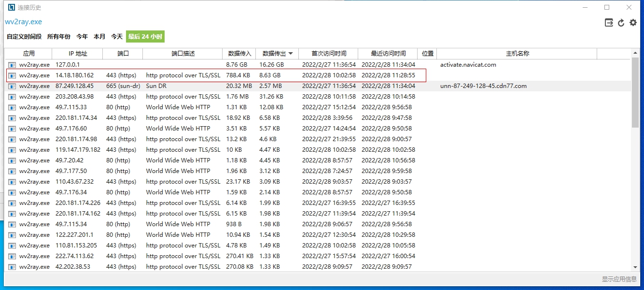Toggle sort arrow on 数据传出 column
The height and width of the screenshot is (290, 644).
tap(291, 54)
